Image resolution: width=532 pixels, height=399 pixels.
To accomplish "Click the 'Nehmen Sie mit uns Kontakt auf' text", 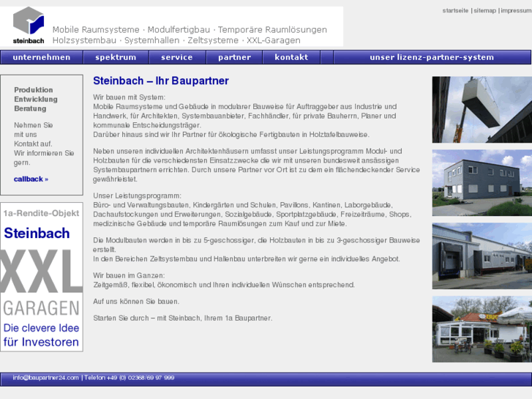I will (x=33, y=135).
